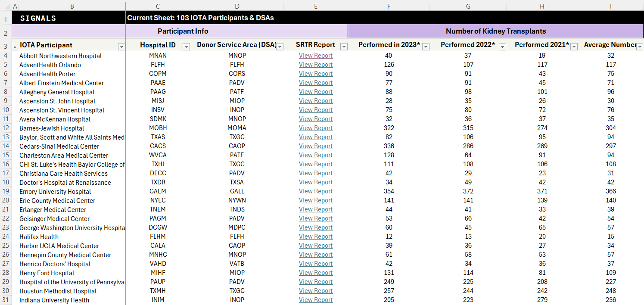
Task: Select the Christiana Care Health Services cell
Action: click(72, 174)
